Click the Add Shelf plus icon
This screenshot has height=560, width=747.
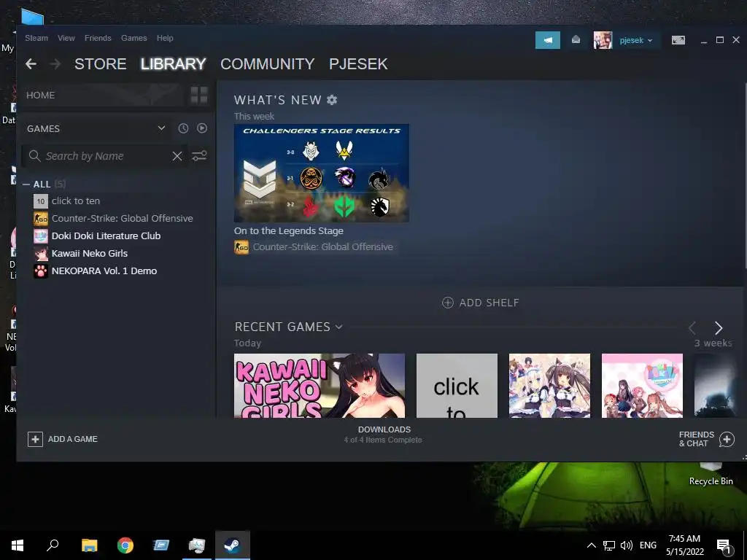(448, 303)
